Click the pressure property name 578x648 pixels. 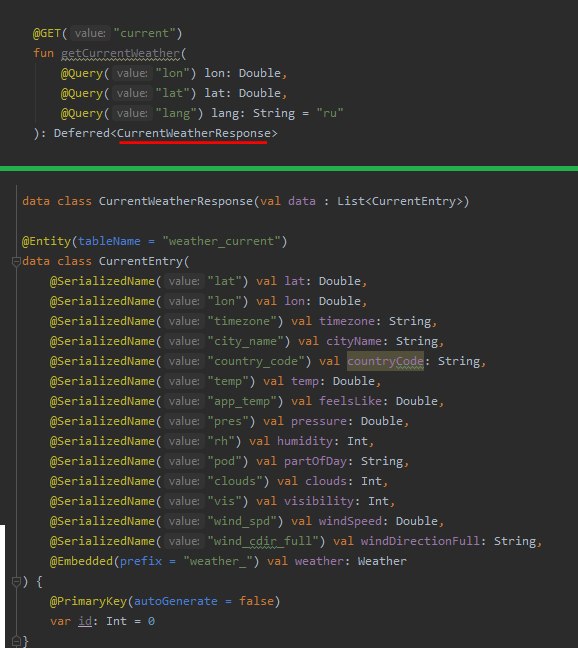319,421
